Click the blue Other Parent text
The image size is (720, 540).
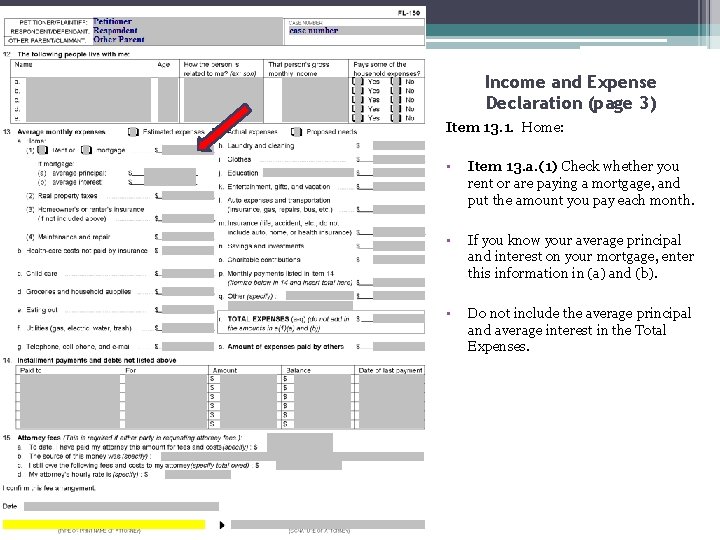[x=119, y=39]
